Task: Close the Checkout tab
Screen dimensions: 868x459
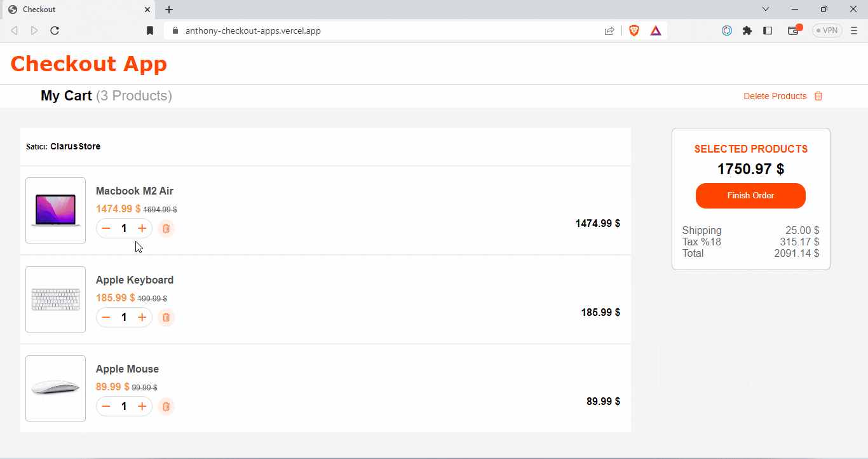Action: tap(147, 10)
